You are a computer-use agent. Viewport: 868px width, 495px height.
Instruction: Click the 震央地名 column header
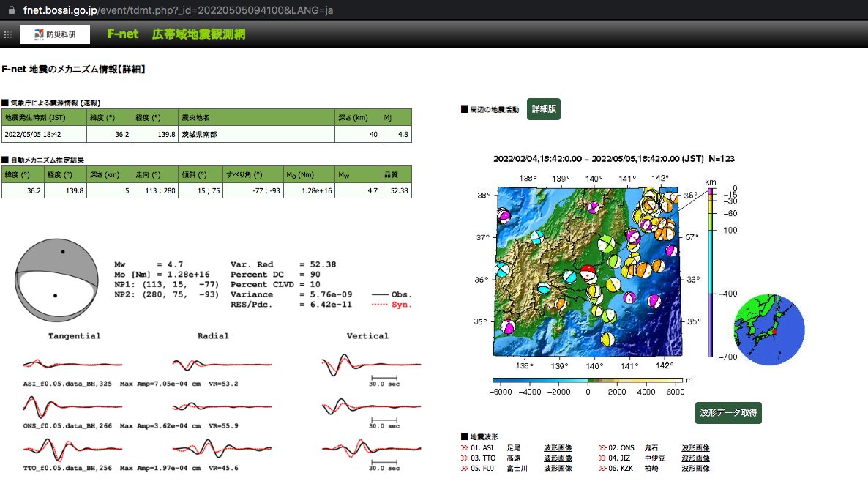(256, 117)
